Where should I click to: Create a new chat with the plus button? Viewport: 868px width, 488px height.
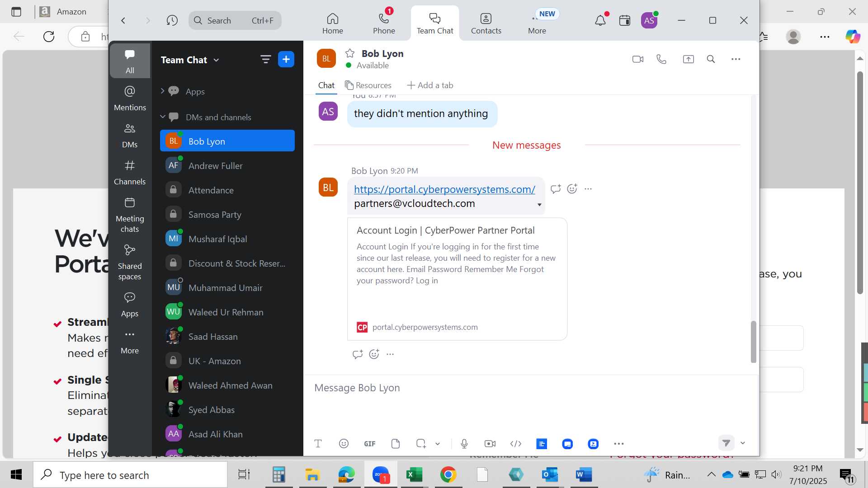(286, 59)
